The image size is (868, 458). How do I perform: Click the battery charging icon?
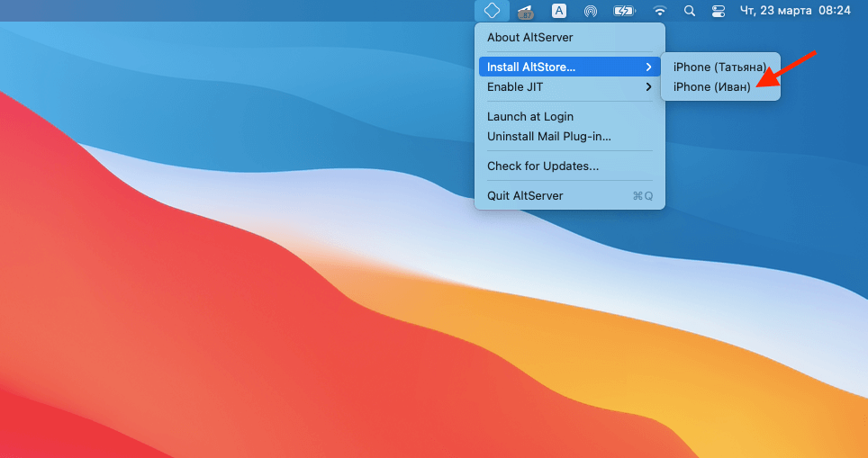pos(623,11)
